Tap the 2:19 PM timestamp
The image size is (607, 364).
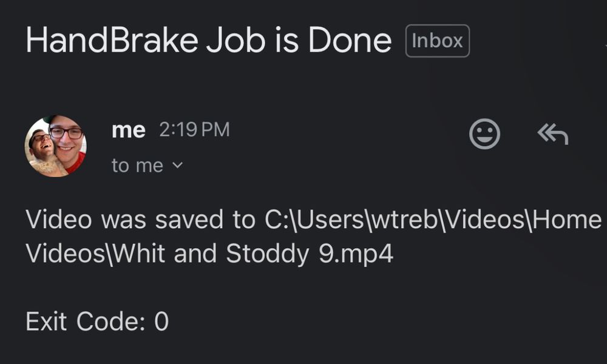[194, 129]
